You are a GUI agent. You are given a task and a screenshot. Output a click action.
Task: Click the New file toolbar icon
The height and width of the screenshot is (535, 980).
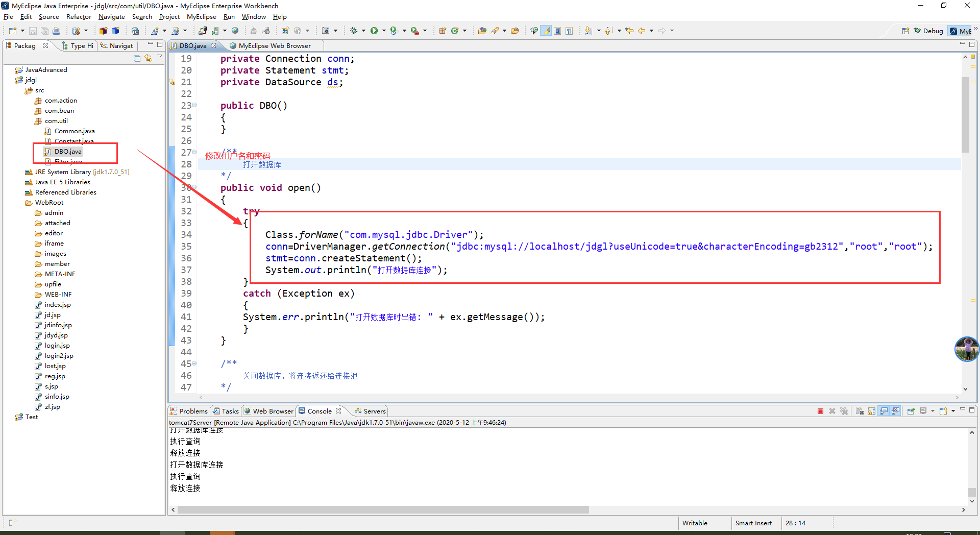pos(13,31)
